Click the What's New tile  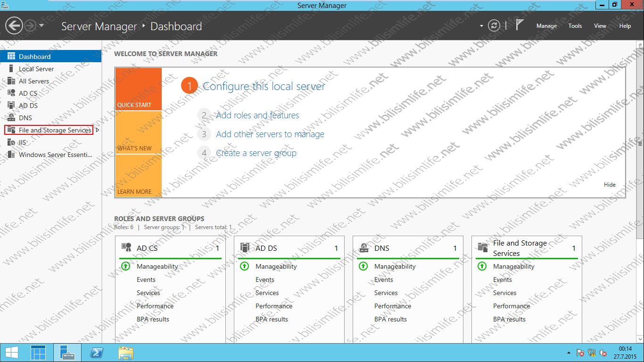click(x=138, y=133)
